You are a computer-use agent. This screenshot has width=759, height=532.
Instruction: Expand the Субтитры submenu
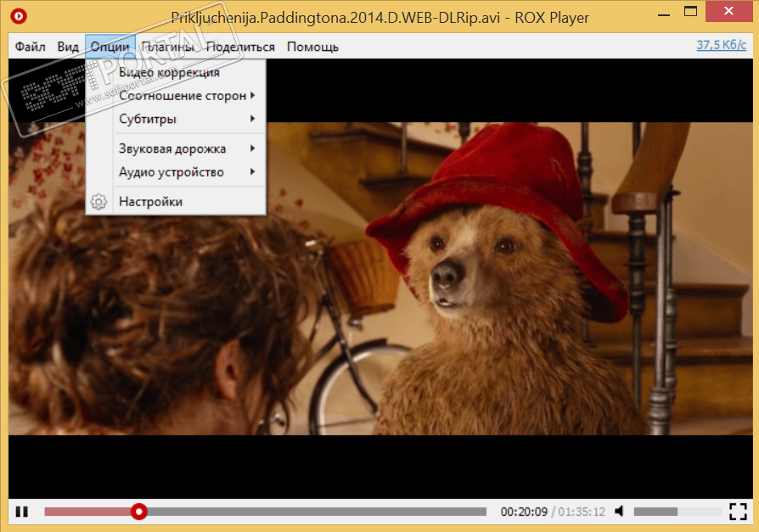(176, 119)
